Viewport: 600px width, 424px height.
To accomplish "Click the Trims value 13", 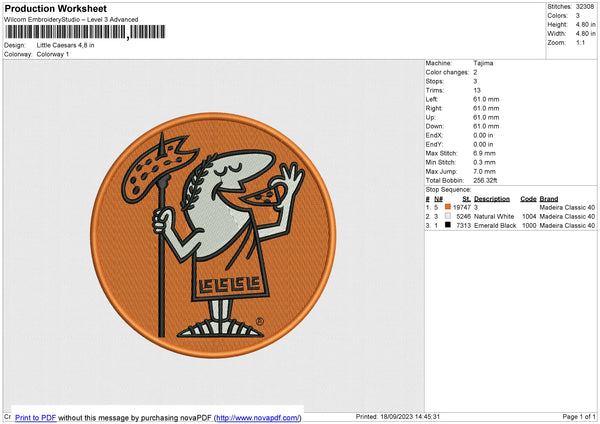I will coord(477,90).
